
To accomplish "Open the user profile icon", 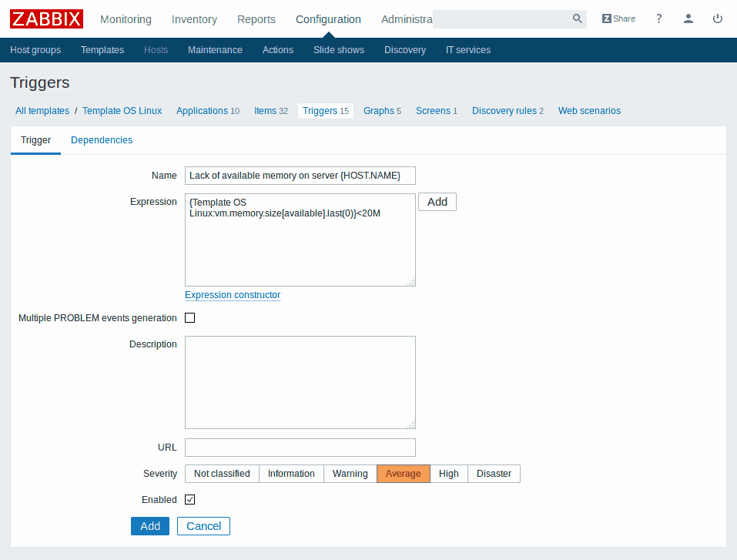I will coord(688,18).
